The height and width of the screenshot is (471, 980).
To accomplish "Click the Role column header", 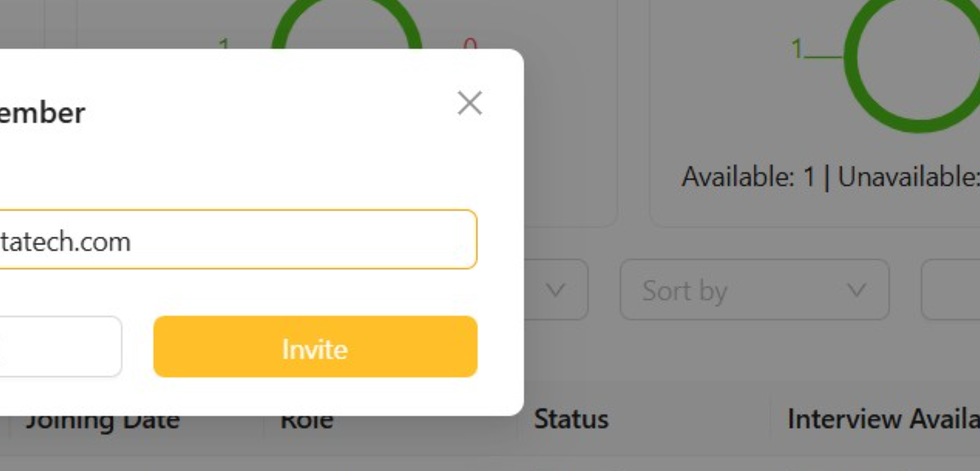I will click(307, 422).
